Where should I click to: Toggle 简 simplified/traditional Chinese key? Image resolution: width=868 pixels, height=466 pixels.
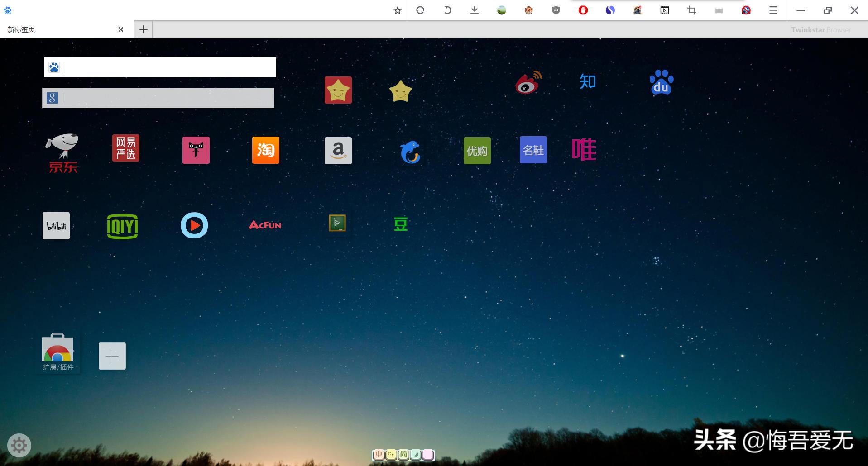403,454
